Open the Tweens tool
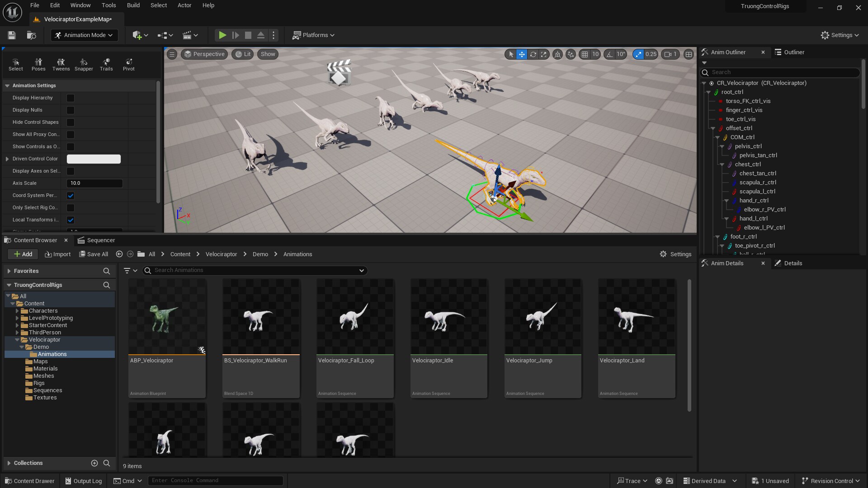The width and height of the screenshot is (868, 488). point(61,64)
